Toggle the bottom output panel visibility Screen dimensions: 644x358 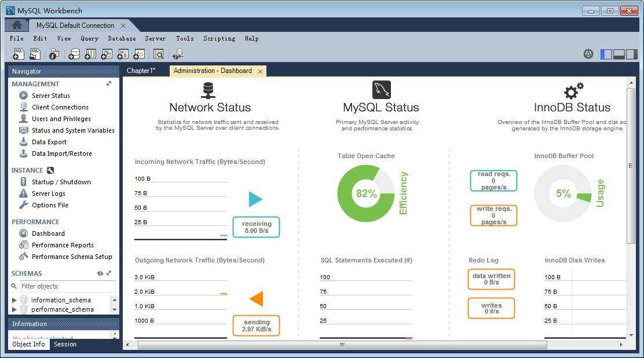(619, 54)
